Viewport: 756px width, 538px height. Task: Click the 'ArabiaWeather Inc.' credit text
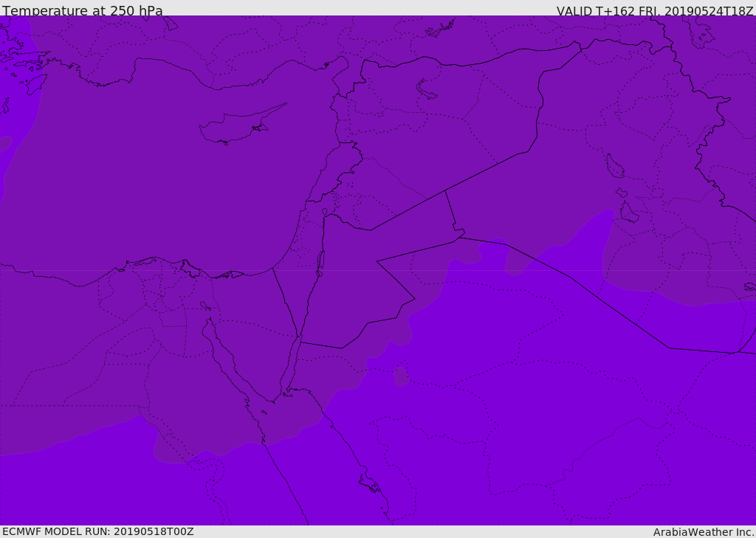coord(704,532)
